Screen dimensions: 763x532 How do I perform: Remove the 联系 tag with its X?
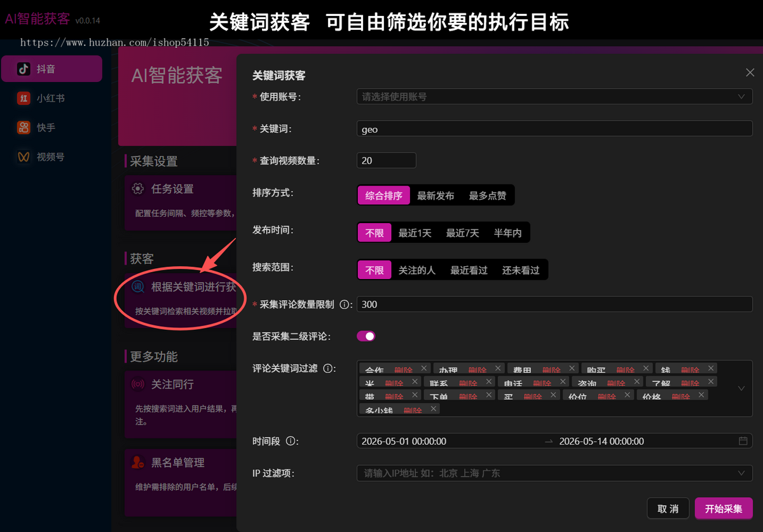[x=489, y=382]
